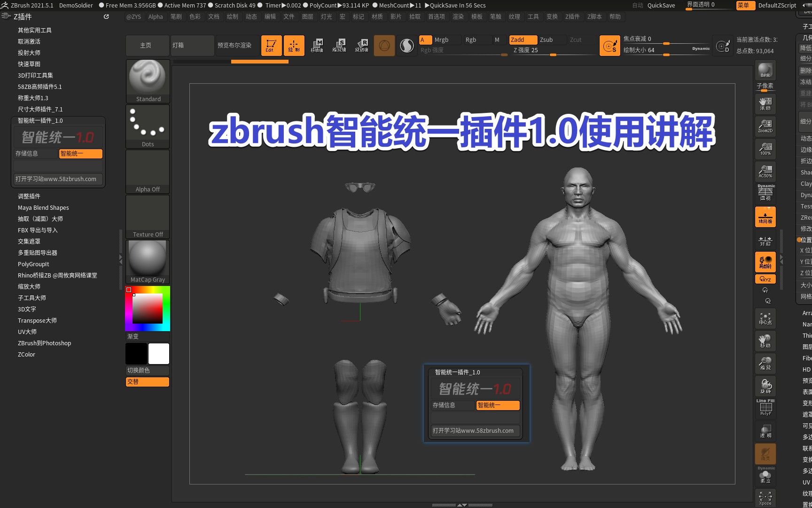Viewport: 812px width, 508px height.
Task: Toggle perspective view (透视) icon
Action: [765, 193]
